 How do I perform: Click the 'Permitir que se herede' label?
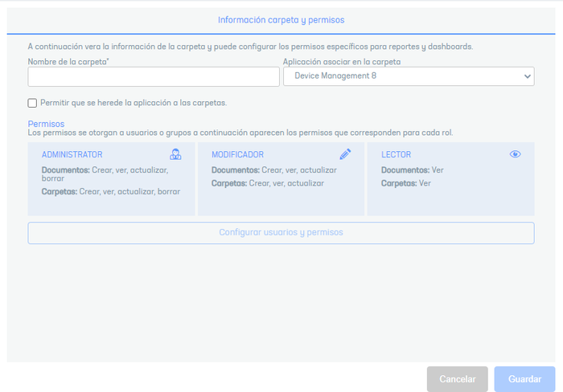click(x=134, y=103)
